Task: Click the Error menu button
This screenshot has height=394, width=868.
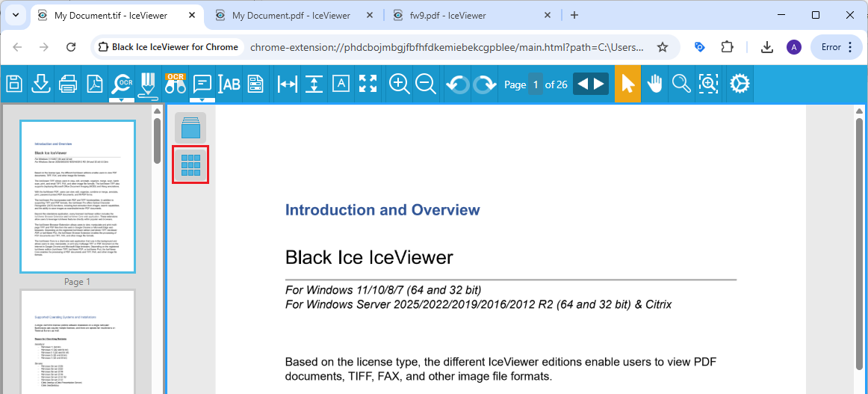Action: (837, 47)
